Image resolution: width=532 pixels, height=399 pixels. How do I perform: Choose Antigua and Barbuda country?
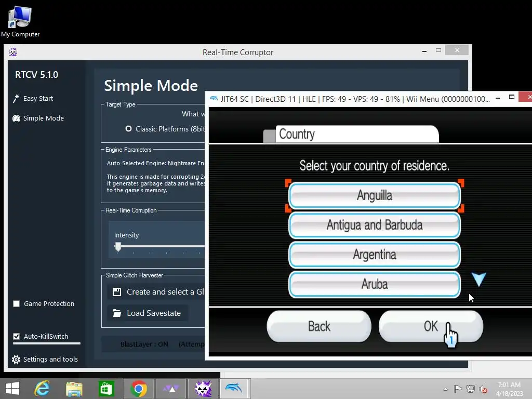374,225
